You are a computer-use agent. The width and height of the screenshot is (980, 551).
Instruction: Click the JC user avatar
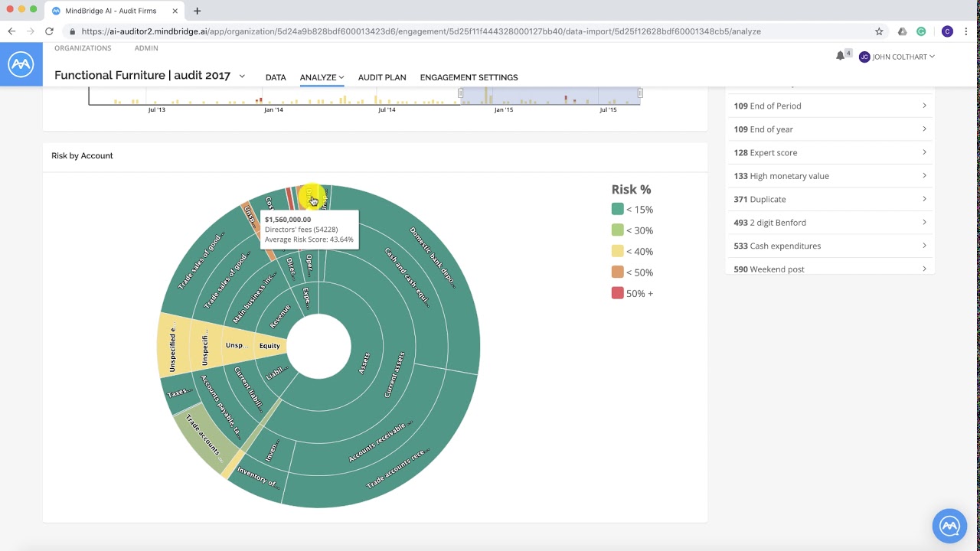pos(864,57)
